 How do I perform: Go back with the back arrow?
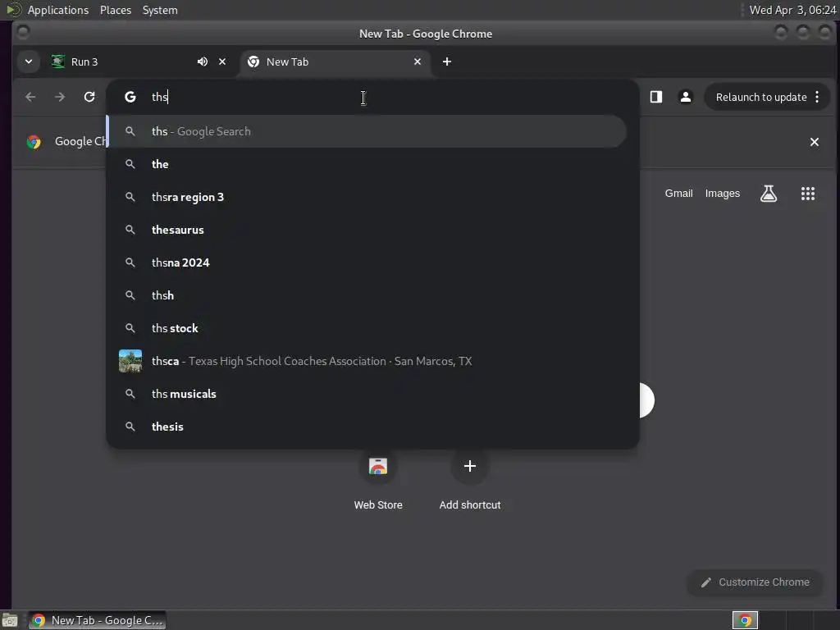(x=30, y=97)
